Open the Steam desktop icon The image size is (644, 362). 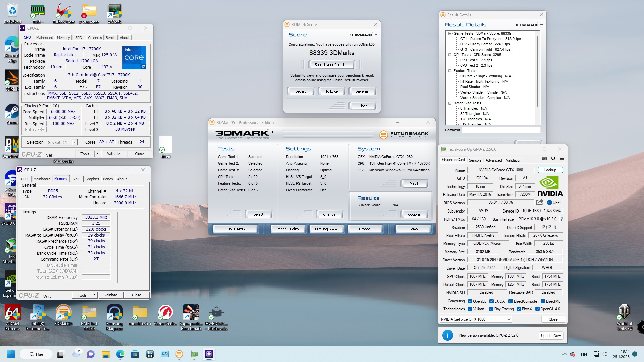coord(12,114)
